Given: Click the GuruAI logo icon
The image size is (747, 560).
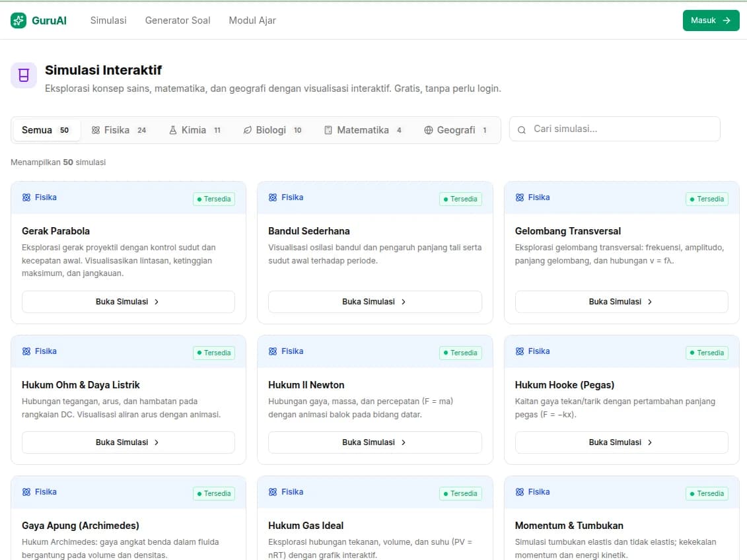Looking at the screenshot, I should pyautogui.click(x=18, y=20).
